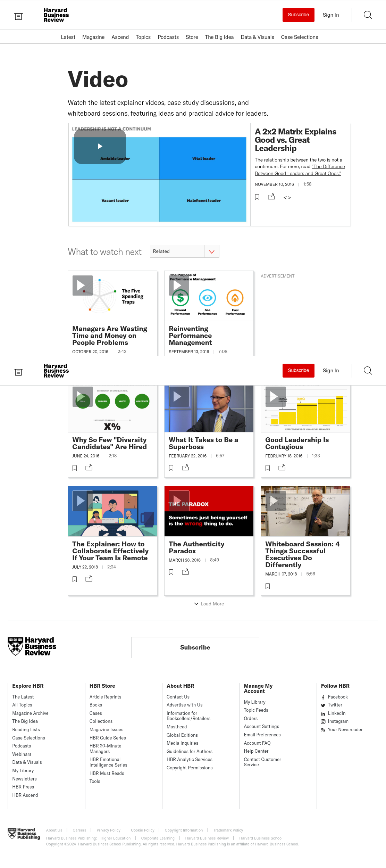Play Good Leadership Is Contagious video
Screen dimensions: 386x868
click(x=275, y=397)
